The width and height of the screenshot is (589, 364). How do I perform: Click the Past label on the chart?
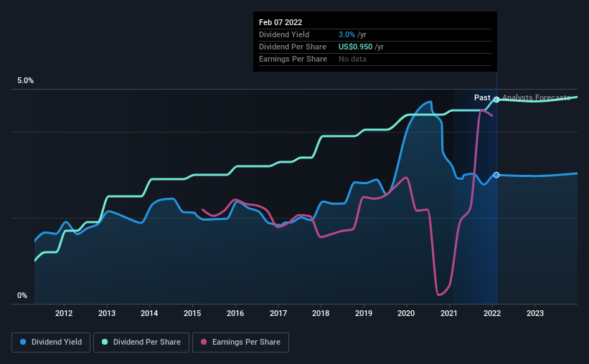[482, 97]
